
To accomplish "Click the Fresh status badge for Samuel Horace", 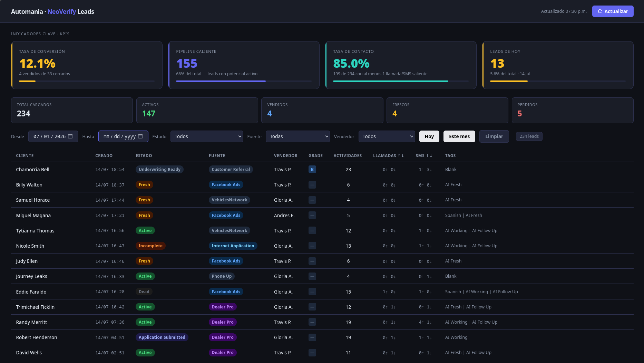I will (144, 200).
